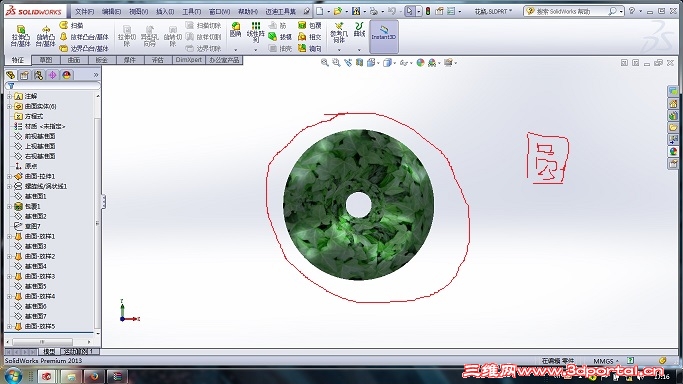The height and width of the screenshot is (384, 683).
Task: Open the Reference Geometry (参考几何体) tool
Action: 339,33
